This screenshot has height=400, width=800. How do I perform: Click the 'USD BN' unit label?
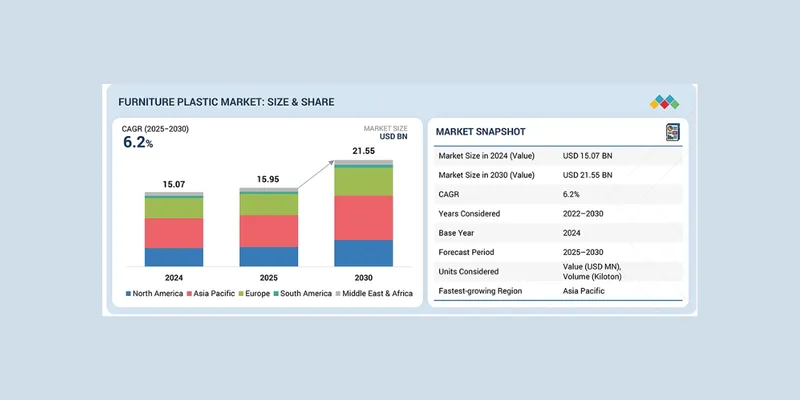pos(393,137)
